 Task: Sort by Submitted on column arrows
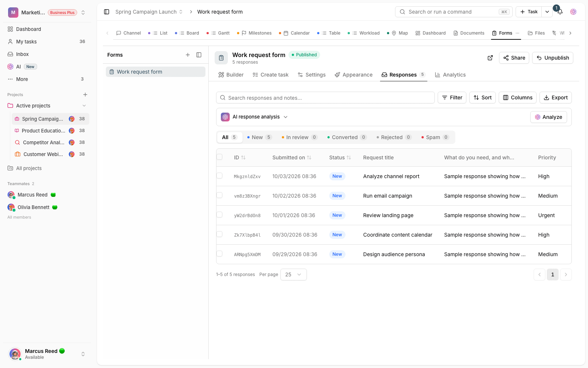click(x=309, y=158)
